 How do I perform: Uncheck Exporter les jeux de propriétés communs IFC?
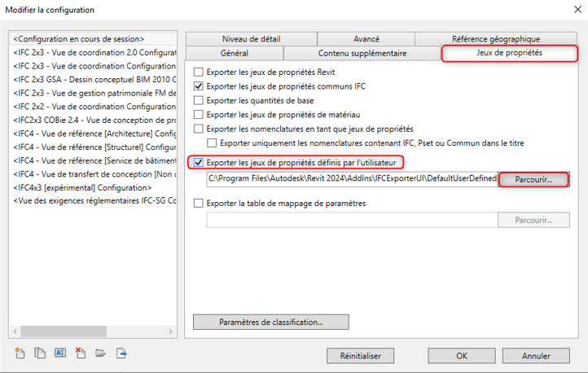[x=200, y=86]
